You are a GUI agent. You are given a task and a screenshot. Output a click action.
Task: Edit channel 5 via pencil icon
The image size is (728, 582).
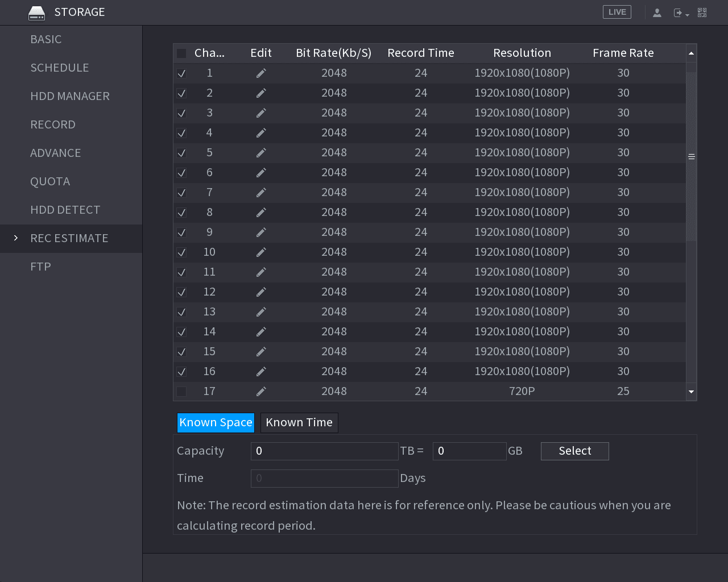[261, 153]
